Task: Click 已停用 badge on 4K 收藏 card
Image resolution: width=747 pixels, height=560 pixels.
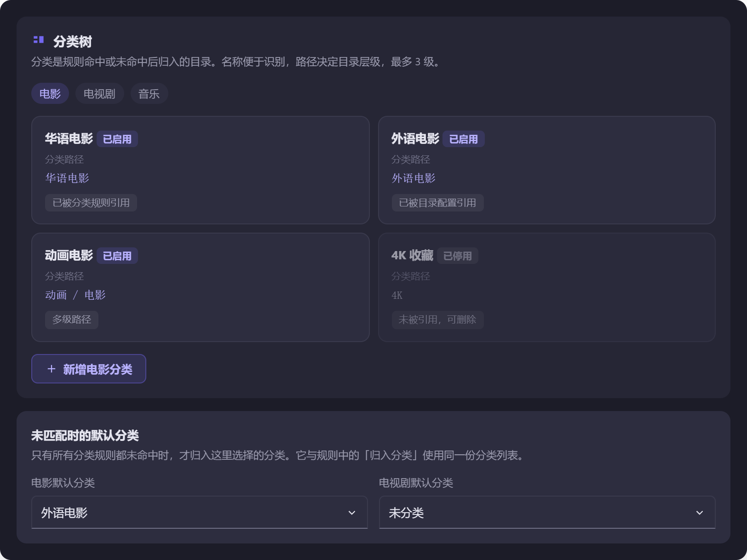Action: (x=458, y=256)
